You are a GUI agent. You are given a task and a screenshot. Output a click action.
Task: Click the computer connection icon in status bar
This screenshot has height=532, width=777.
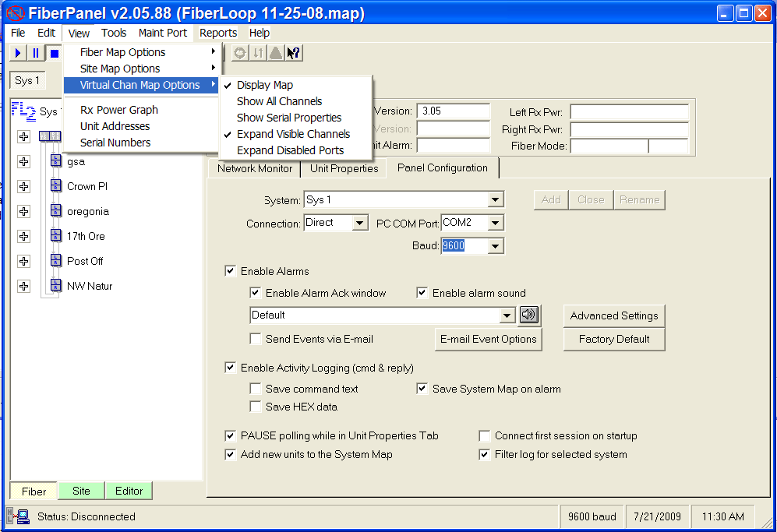[19, 516]
